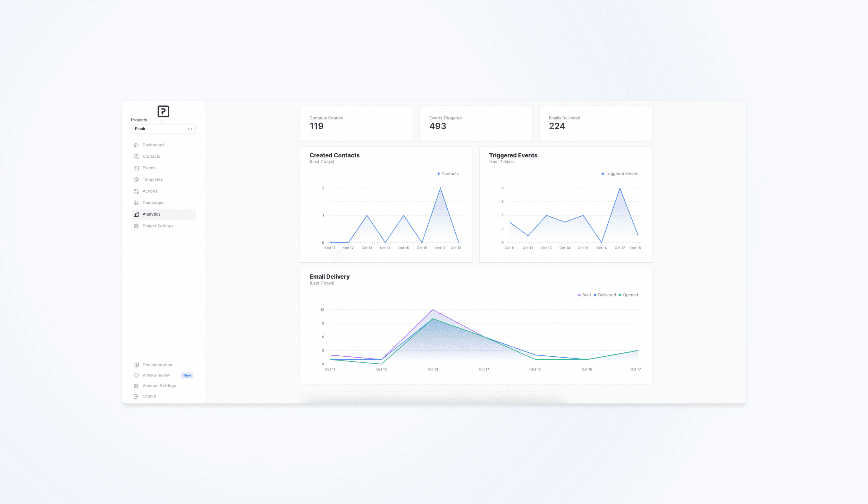Image resolution: width=868 pixels, height=504 pixels.
Task: Select the Account Settings menu item
Action: tap(159, 386)
